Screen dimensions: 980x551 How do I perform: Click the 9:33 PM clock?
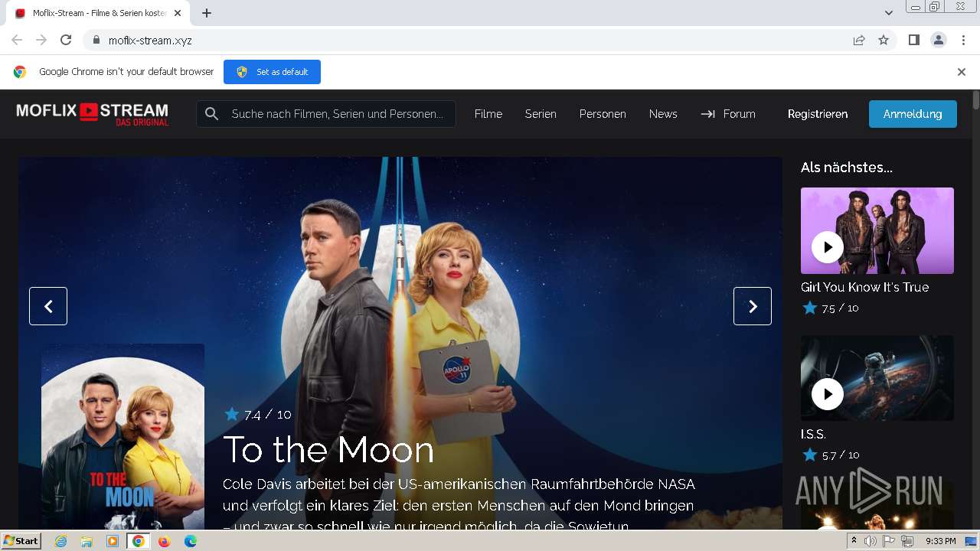click(x=940, y=541)
